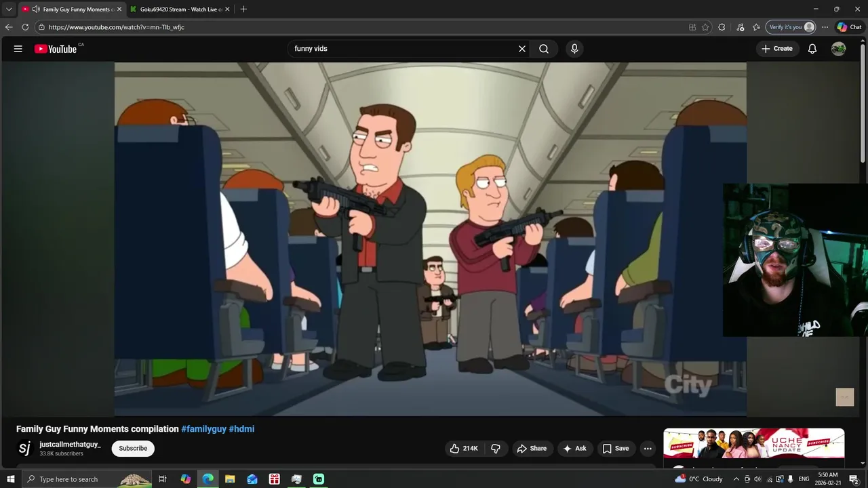Switch to the Goku69420 Stream tab

[x=179, y=9]
